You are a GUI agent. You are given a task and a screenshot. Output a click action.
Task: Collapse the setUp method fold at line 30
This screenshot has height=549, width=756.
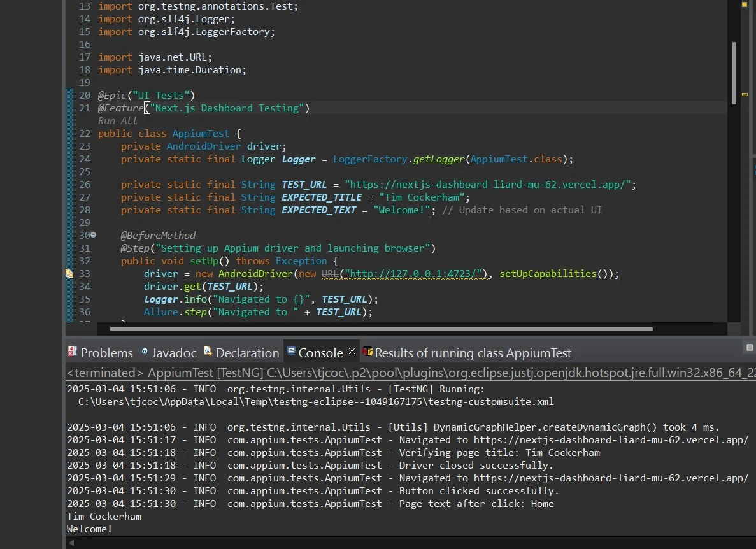pyautogui.click(x=94, y=235)
